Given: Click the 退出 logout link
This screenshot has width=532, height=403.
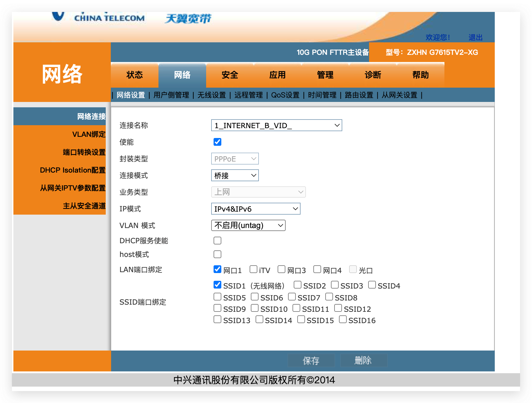Looking at the screenshot, I should [x=475, y=37].
